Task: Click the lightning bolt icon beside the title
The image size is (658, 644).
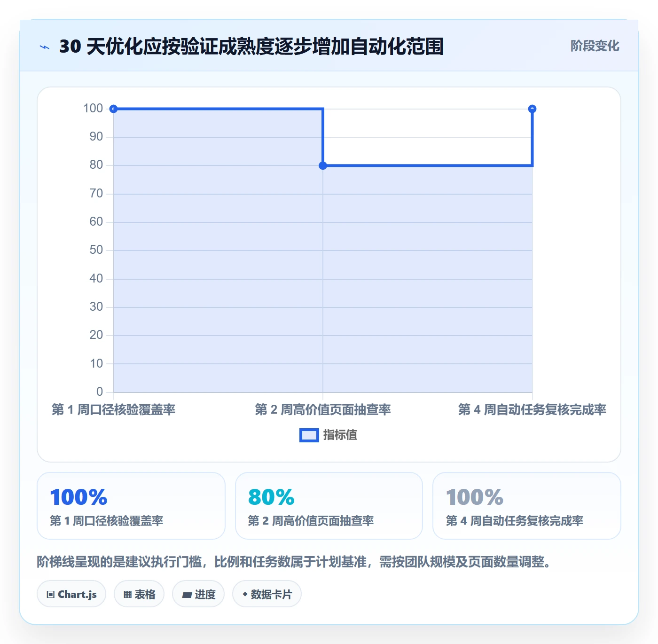Action: click(45, 47)
